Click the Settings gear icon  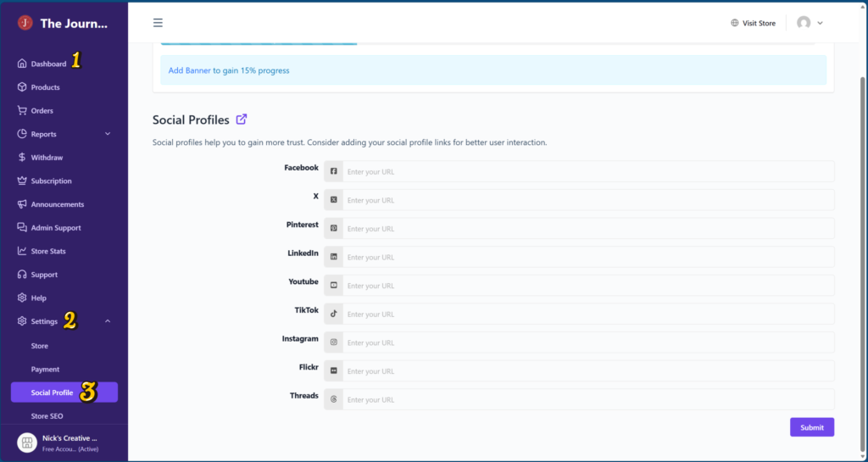22,321
